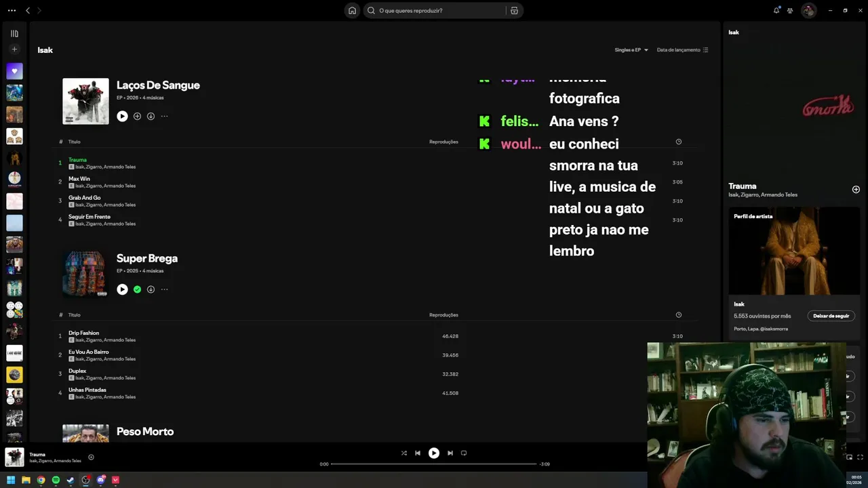Image resolution: width=868 pixels, height=488 pixels.
Task: Click the 32.382 play count
Action: point(450,374)
